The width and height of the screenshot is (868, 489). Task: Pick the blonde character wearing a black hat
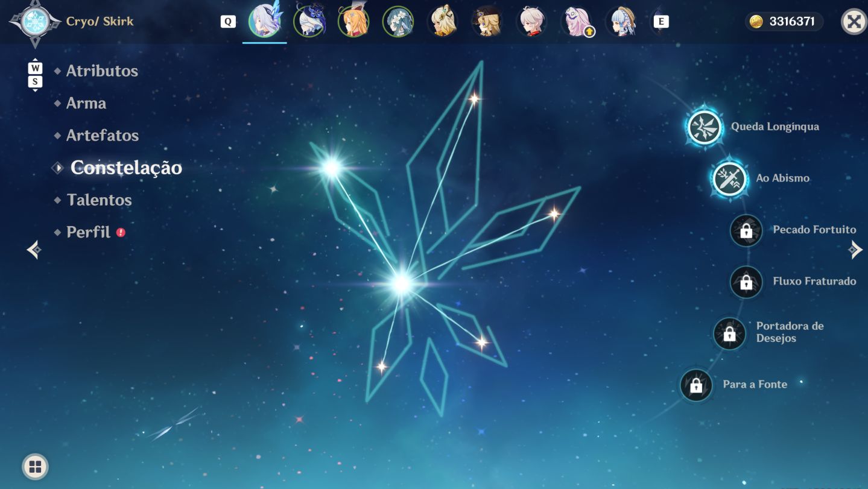[487, 22]
